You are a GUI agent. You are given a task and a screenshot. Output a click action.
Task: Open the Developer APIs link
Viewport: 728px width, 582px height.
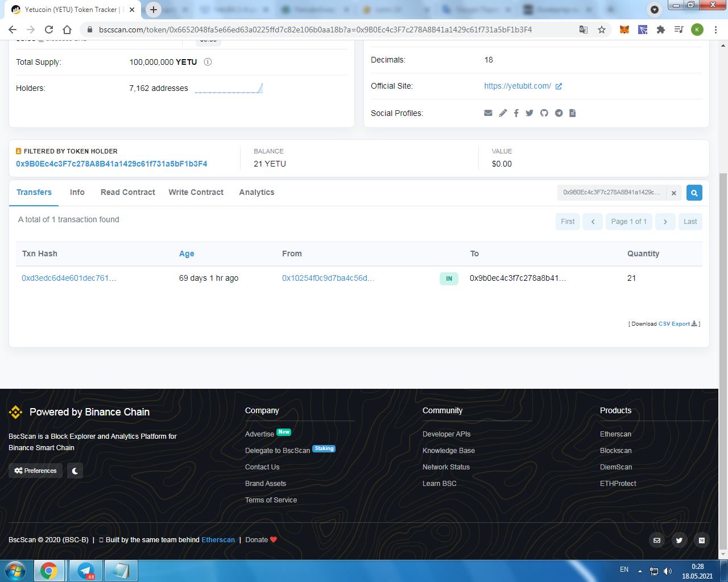coord(446,434)
